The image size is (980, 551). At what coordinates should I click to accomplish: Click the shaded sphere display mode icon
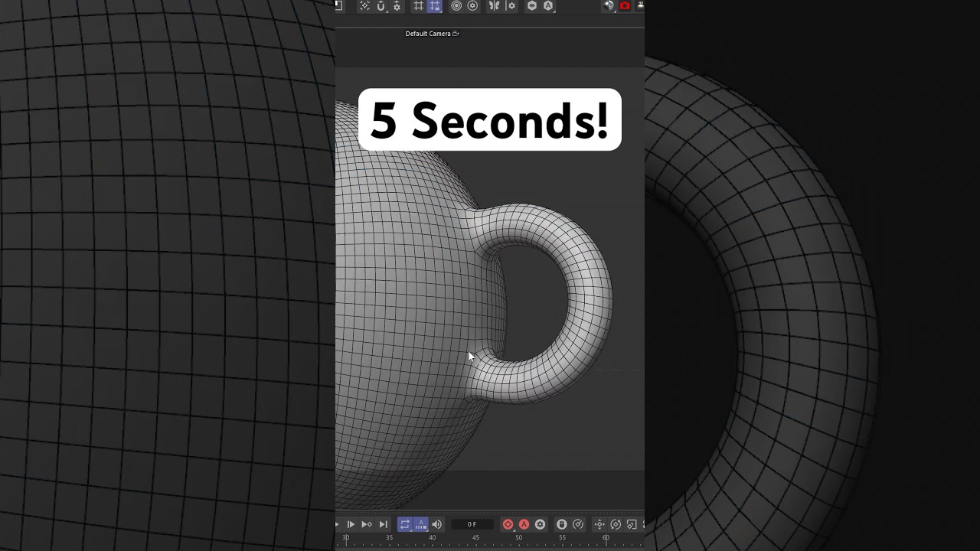pyautogui.click(x=609, y=6)
